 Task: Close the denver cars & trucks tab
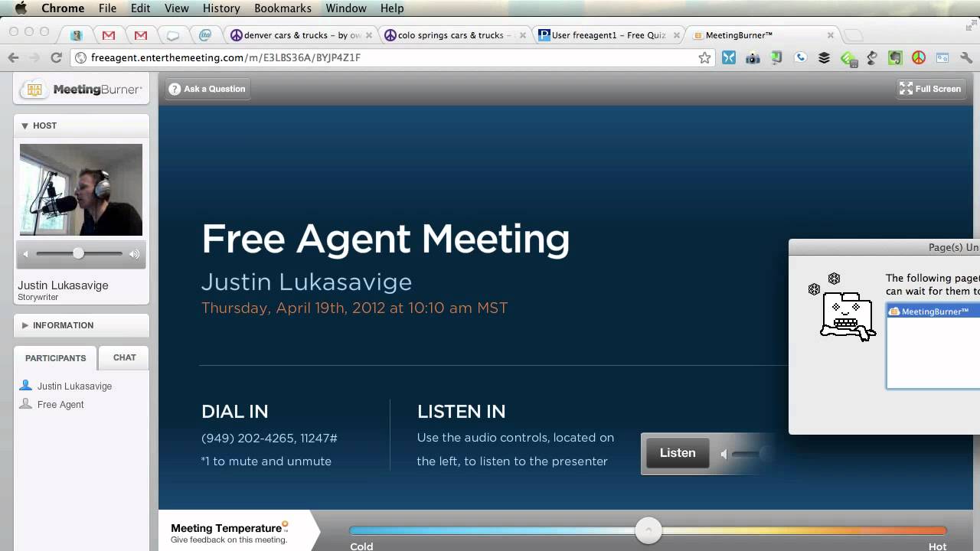(x=368, y=35)
